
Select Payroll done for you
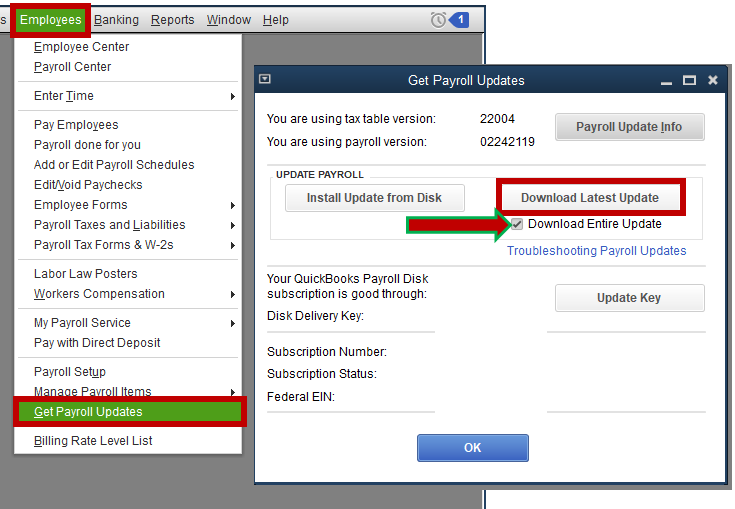tap(87, 145)
